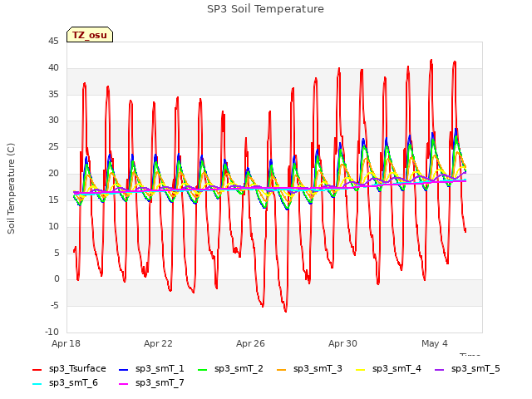The image size is (532, 399).
Task: Click the sp3_smT_1 blue legend swatch
Action: [x=124, y=370]
